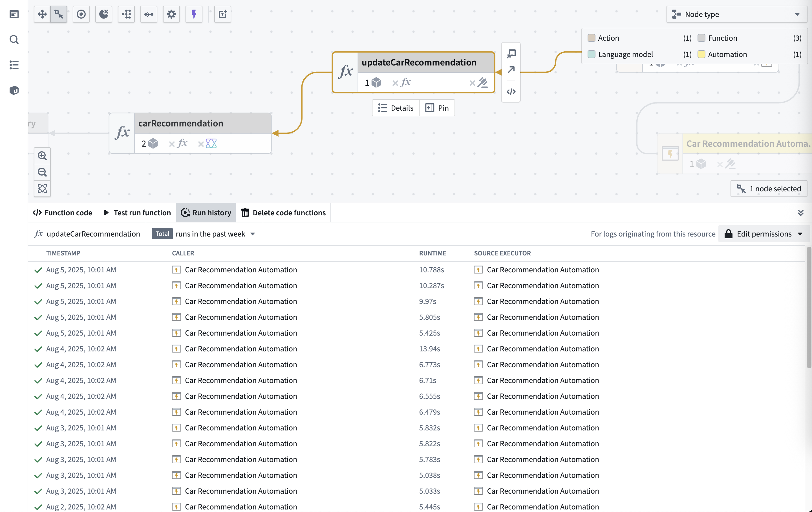Select the pan/move tool in toolbar

tap(42, 14)
